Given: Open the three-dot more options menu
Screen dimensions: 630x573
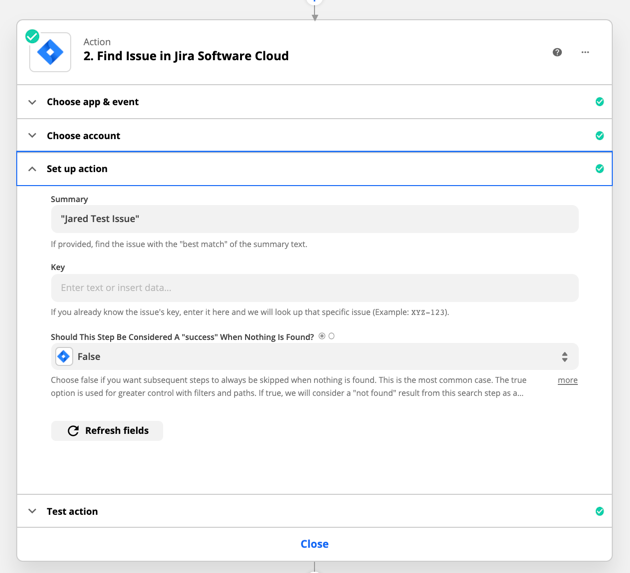Looking at the screenshot, I should [585, 52].
